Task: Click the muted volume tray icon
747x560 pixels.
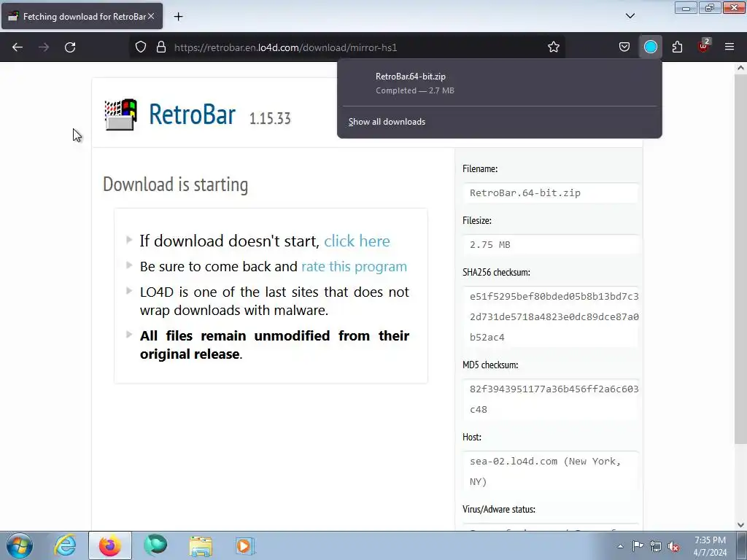Action: 673,546
